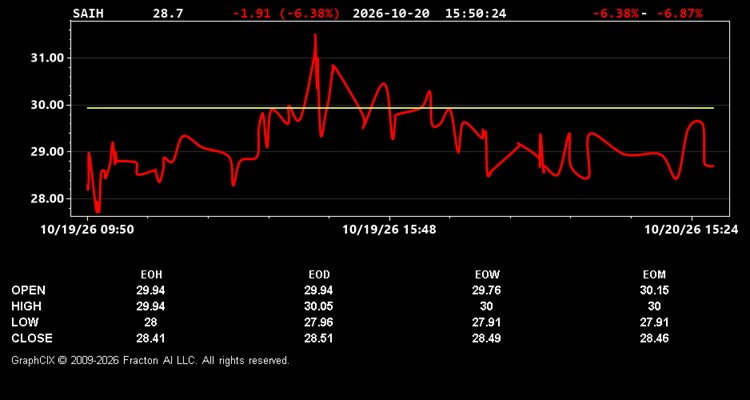Click the EOM close value 28.46

pos(654,338)
